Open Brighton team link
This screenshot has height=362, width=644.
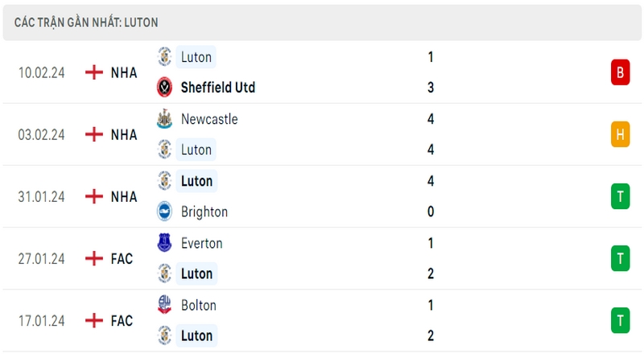[x=204, y=212]
